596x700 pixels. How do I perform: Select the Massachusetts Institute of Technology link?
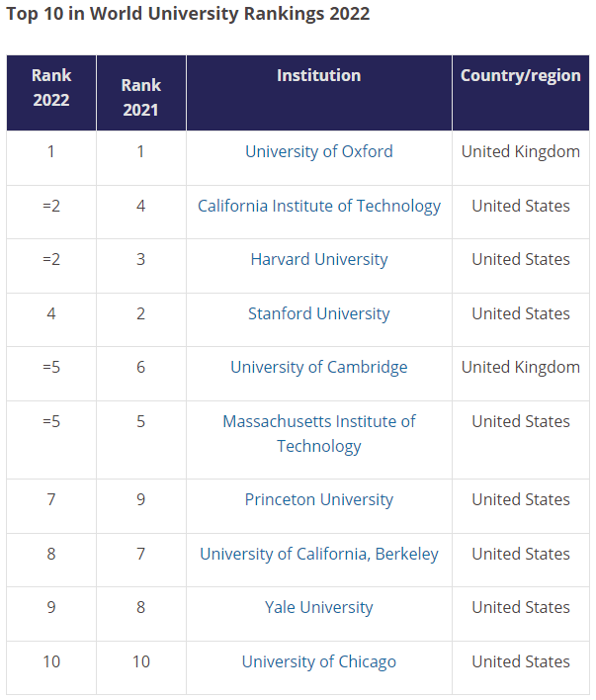pyautogui.click(x=318, y=433)
